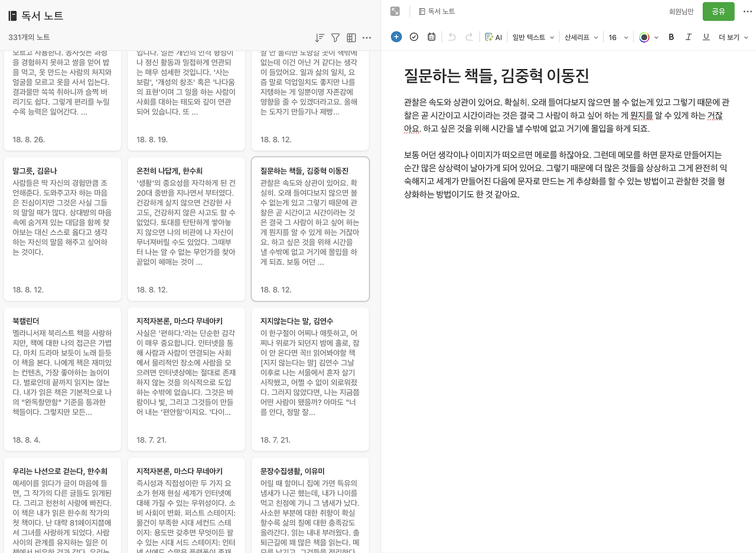Image resolution: width=756 pixels, height=553 pixels.
Task: Open the 산세리프 font dropdown
Action: (x=580, y=37)
